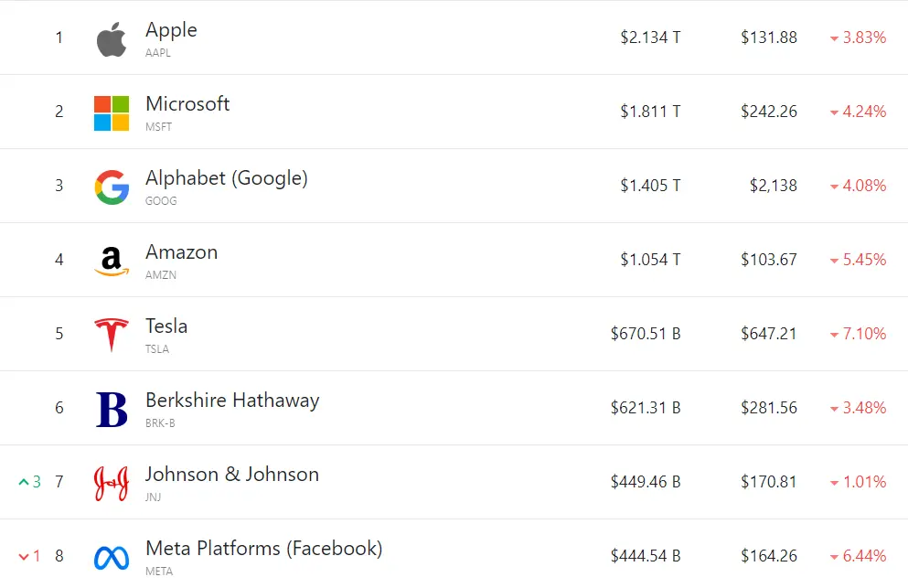Image resolution: width=908 pixels, height=588 pixels.
Task: Click the AMZN ticker symbol
Action: tap(161, 275)
